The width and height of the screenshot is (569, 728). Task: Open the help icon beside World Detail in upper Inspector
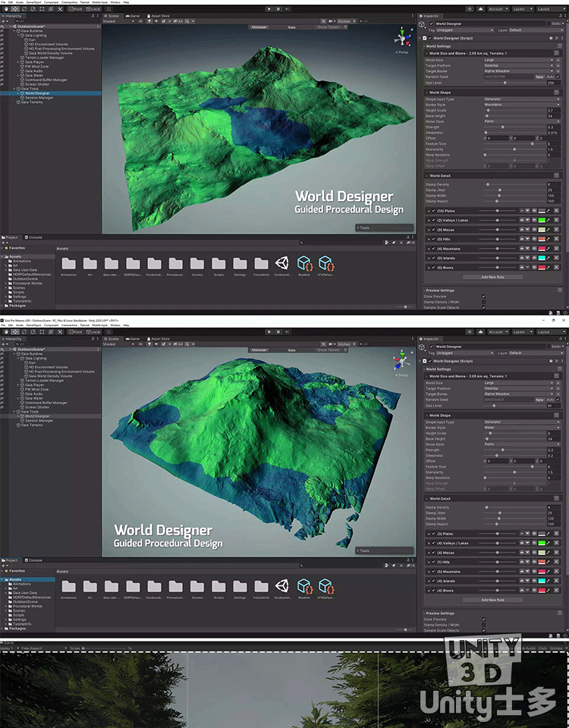556,175
